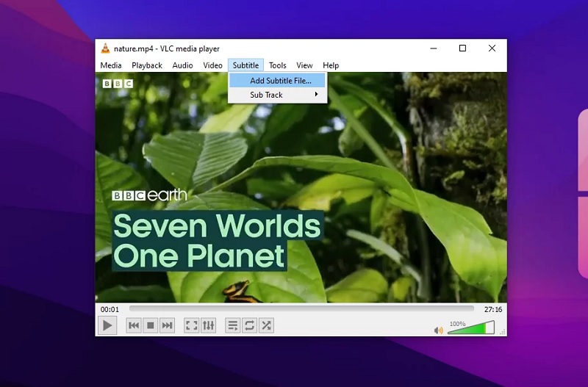Click the video seek progress bar
This screenshot has height=387, width=588.
[301, 309]
